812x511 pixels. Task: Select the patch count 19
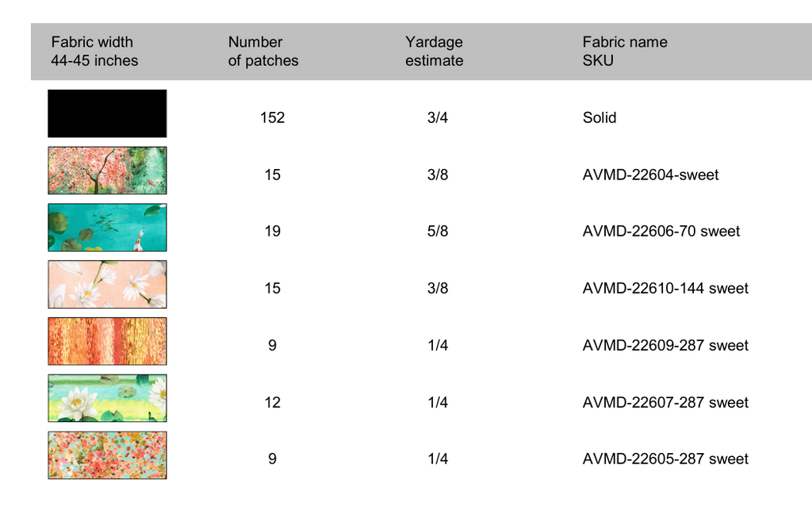[x=272, y=232]
